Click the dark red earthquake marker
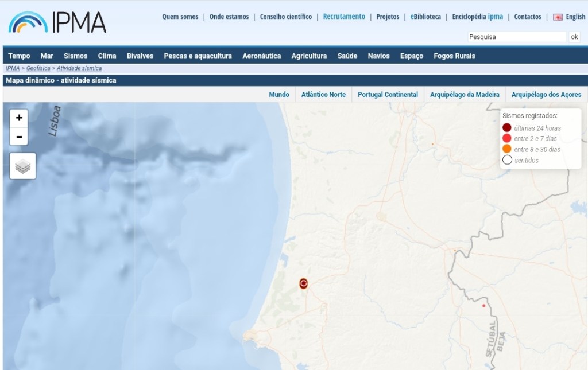Viewport: 588px width, 370px height. point(304,283)
